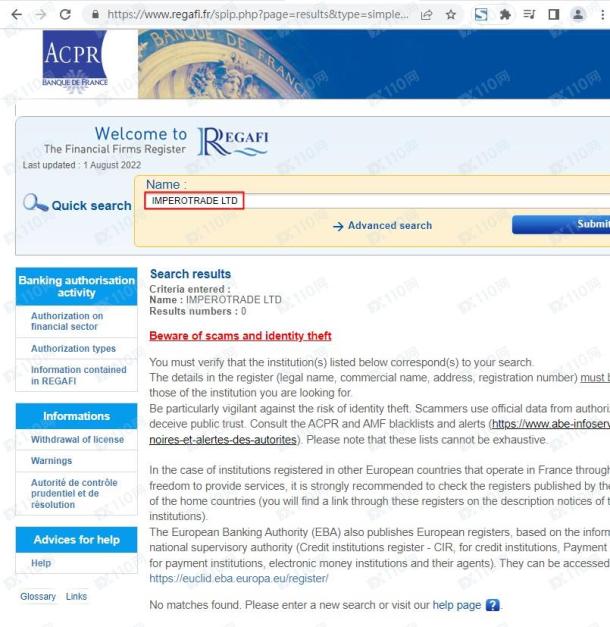610x627 pixels.
Task: Click the Informations section header
Action: [76, 416]
